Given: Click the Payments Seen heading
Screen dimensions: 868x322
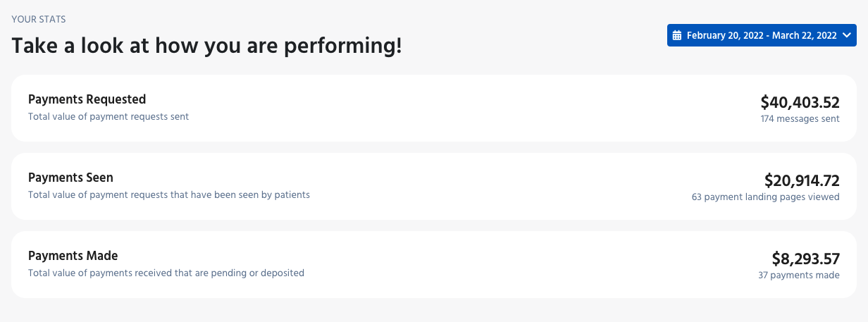Looking at the screenshot, I should (x=70, y=178).
